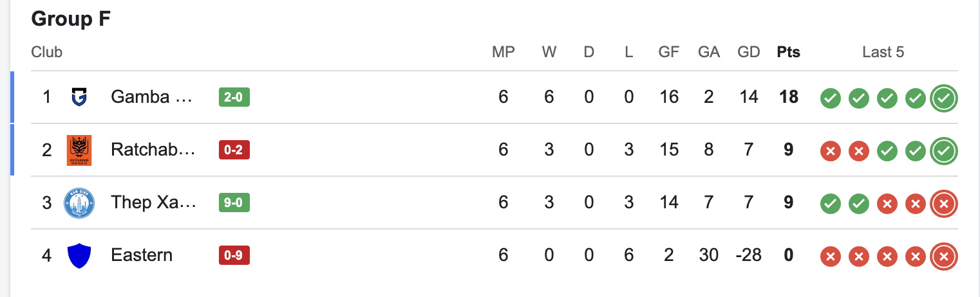This screenshot has height=297, width=980.
Task: Click the Gamba Osaka club crest icon
Action: point(79,98)
